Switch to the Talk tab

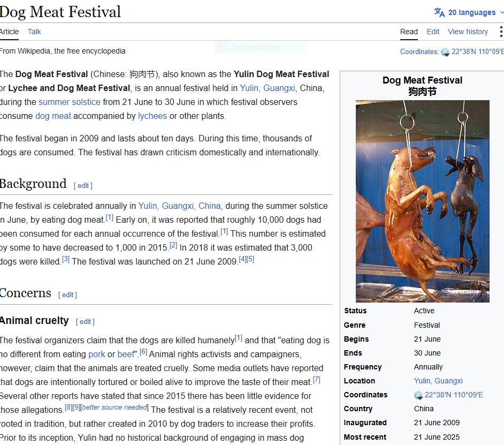point(34,32)
